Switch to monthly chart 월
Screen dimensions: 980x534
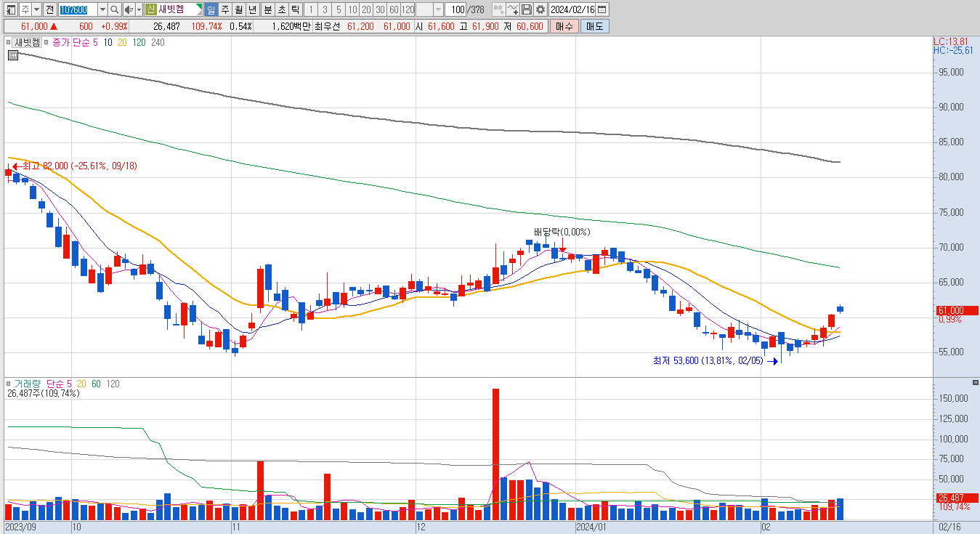click(238, 9)
